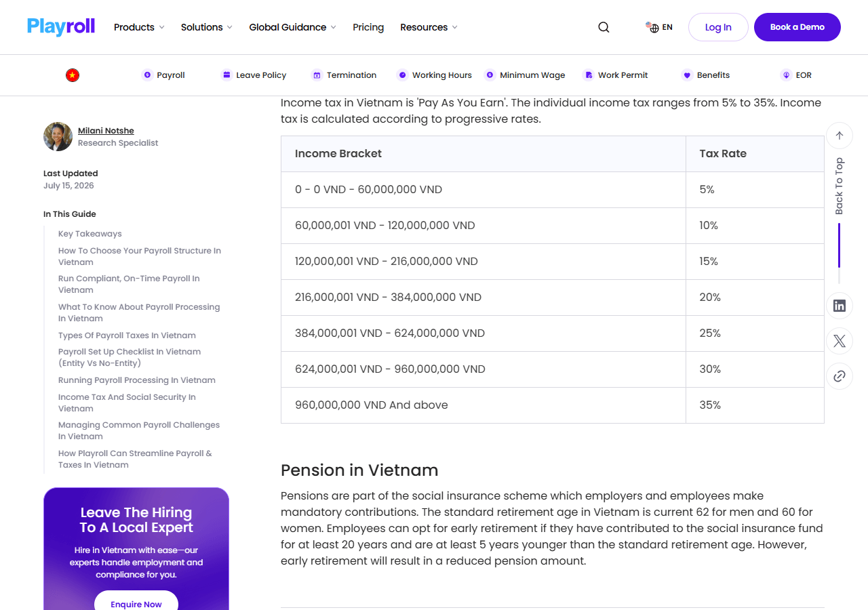Click the Termination section icon

317,75
